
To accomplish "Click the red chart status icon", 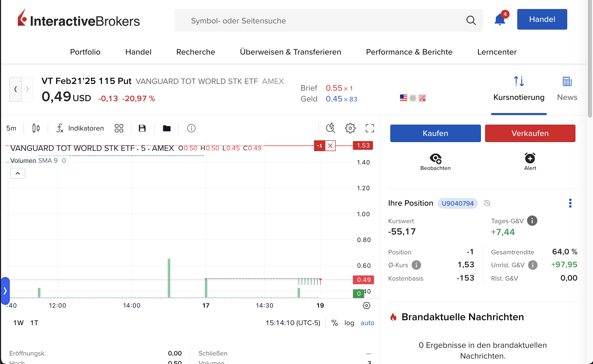I will (422, 98).
